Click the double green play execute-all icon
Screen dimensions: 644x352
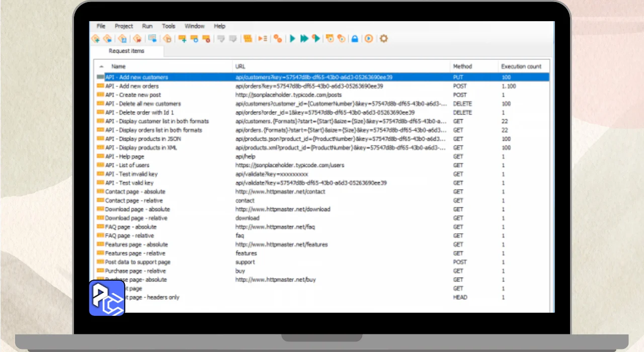[304, 39]
